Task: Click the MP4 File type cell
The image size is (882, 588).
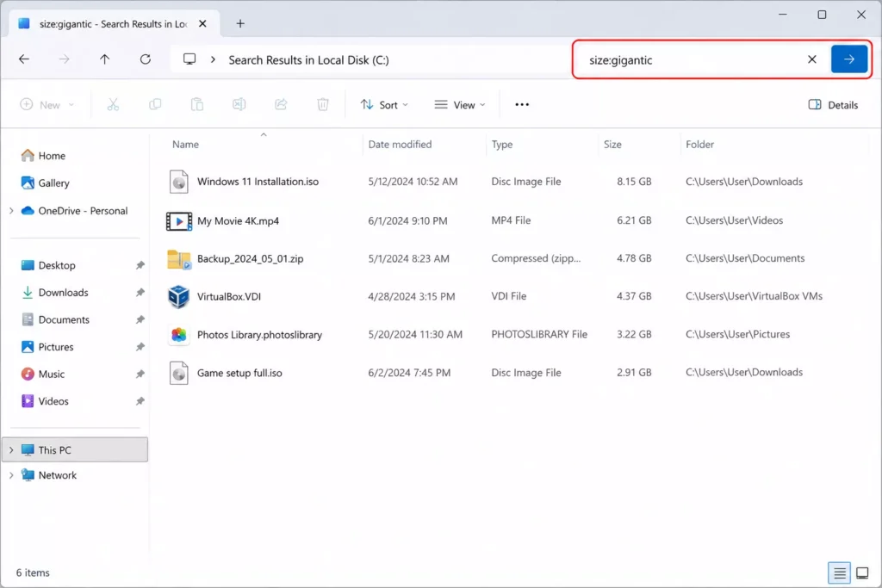Action: point(511,220)
